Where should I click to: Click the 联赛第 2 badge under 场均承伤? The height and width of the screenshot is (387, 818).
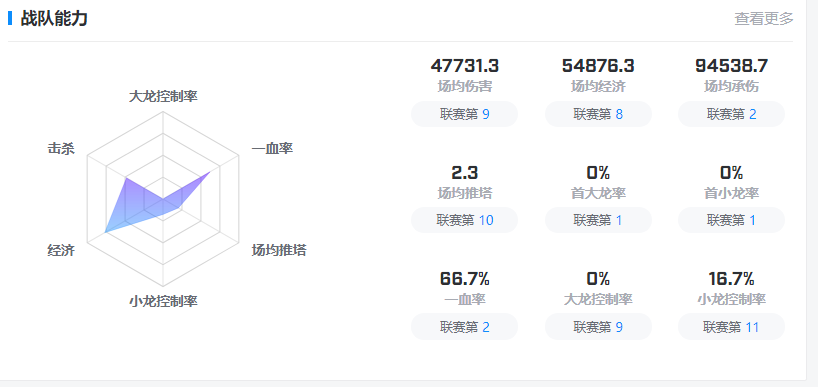click(731, 114)
